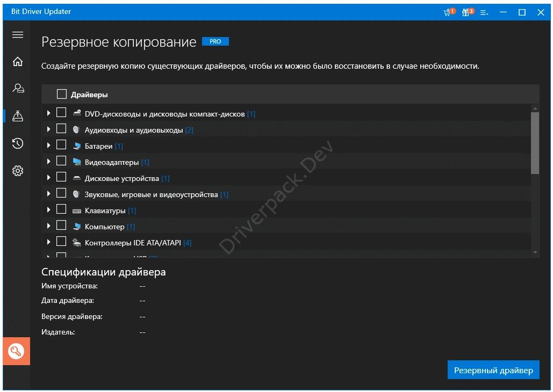Click the Звуковые, игровые и видеоустройства label
The image size is (553, 392).
click(x=152, y=194)
